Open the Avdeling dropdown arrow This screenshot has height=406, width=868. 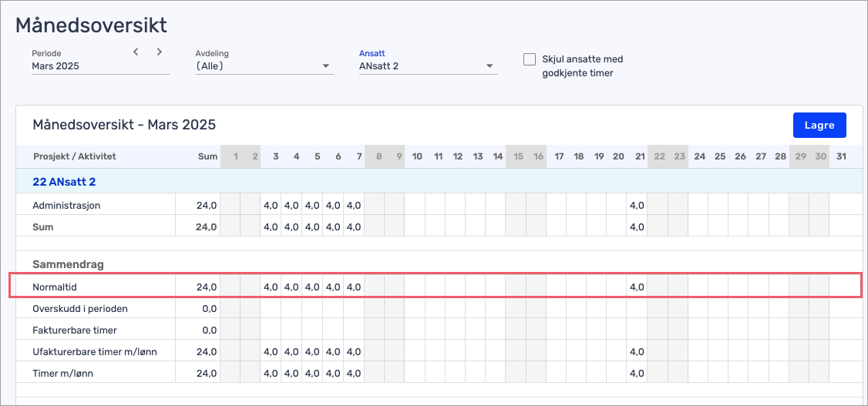pos(326,66)
